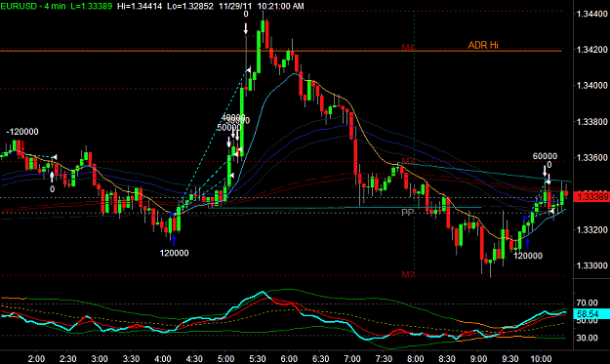Click the 7:30 time axis label
610x364 pixels.
384,358
